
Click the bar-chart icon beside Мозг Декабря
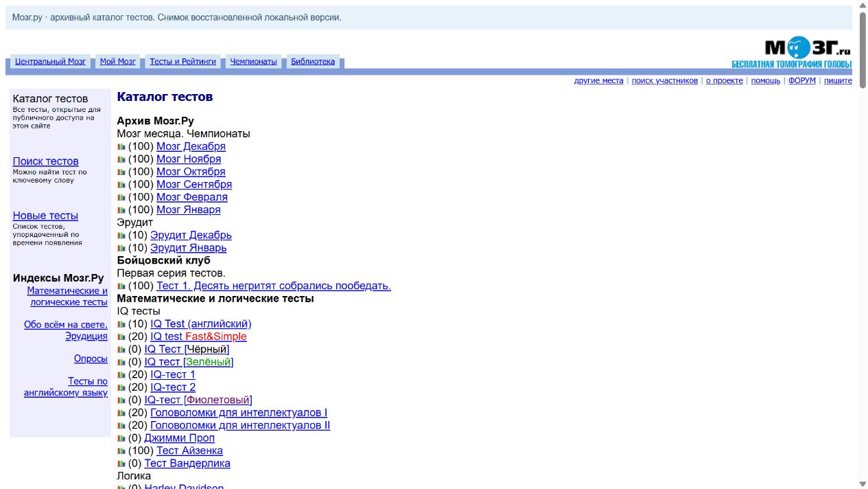click(121, 146)
